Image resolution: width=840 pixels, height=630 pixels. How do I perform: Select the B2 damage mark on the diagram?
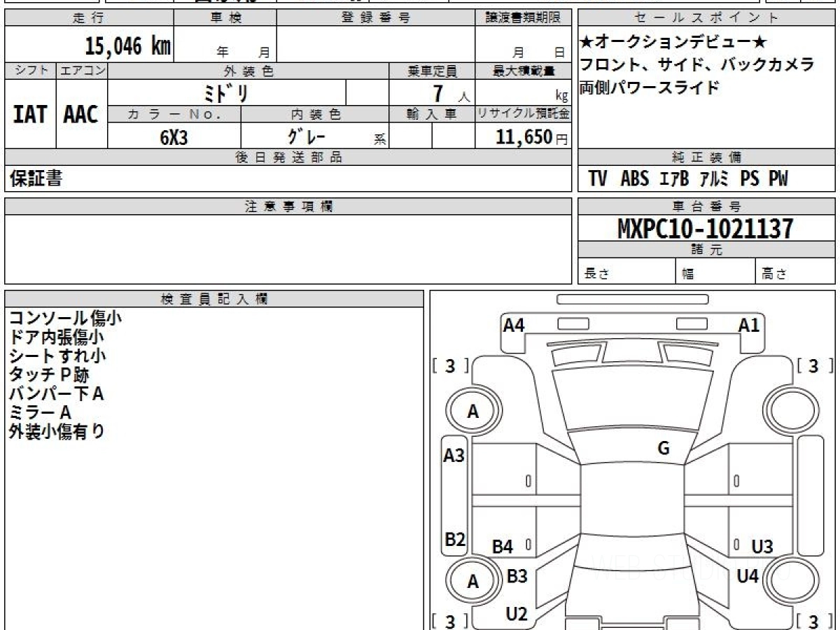[455, 540]
